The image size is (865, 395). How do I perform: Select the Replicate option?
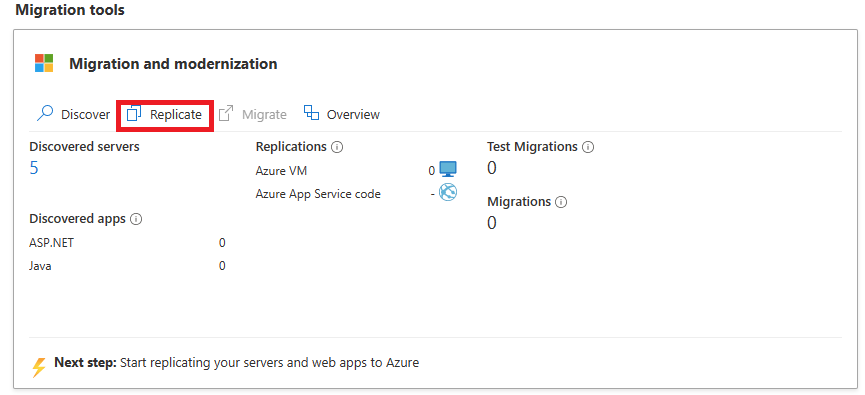[x=164, y=115]
